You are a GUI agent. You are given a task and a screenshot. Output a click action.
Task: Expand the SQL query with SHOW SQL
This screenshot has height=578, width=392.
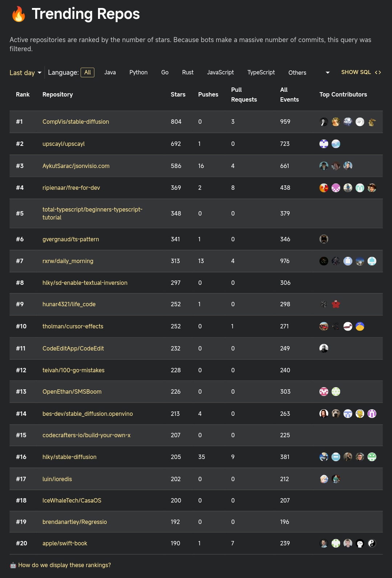[x=356, y=72]
